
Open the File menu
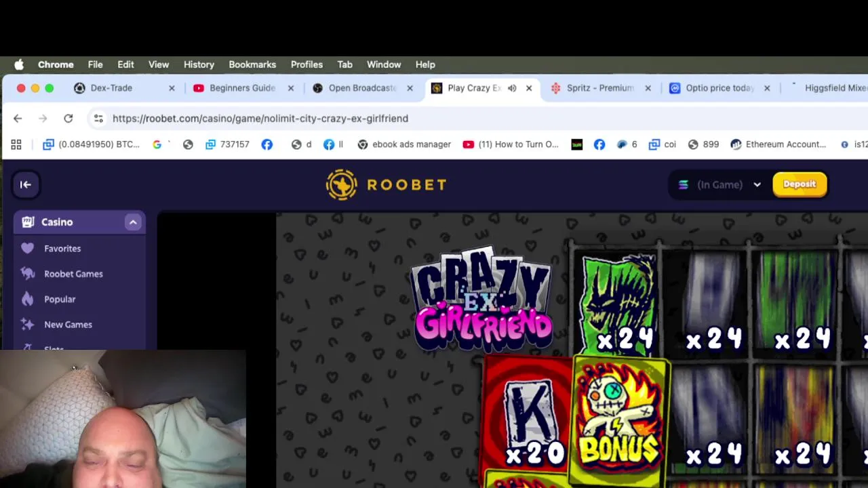95,64
